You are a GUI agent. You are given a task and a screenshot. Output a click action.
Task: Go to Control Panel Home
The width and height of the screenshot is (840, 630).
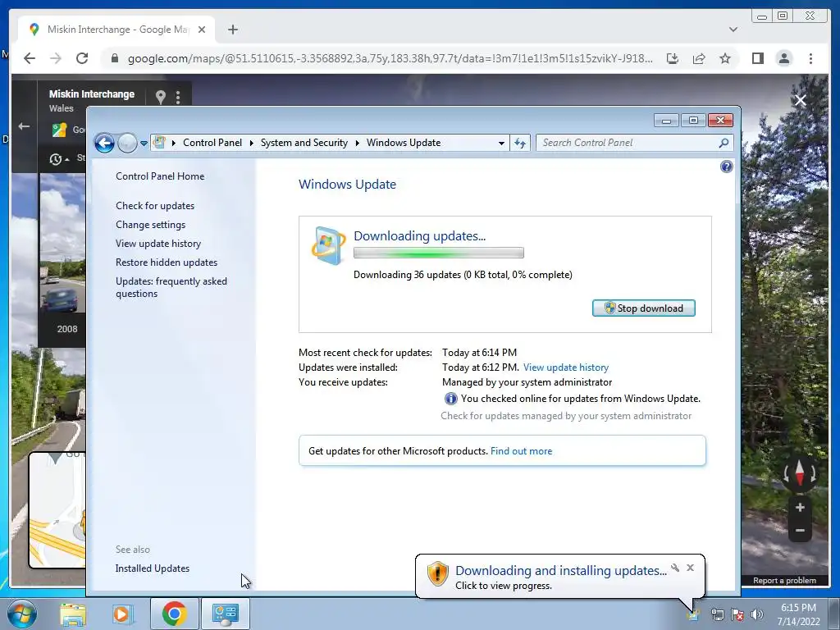click(160, 176)
